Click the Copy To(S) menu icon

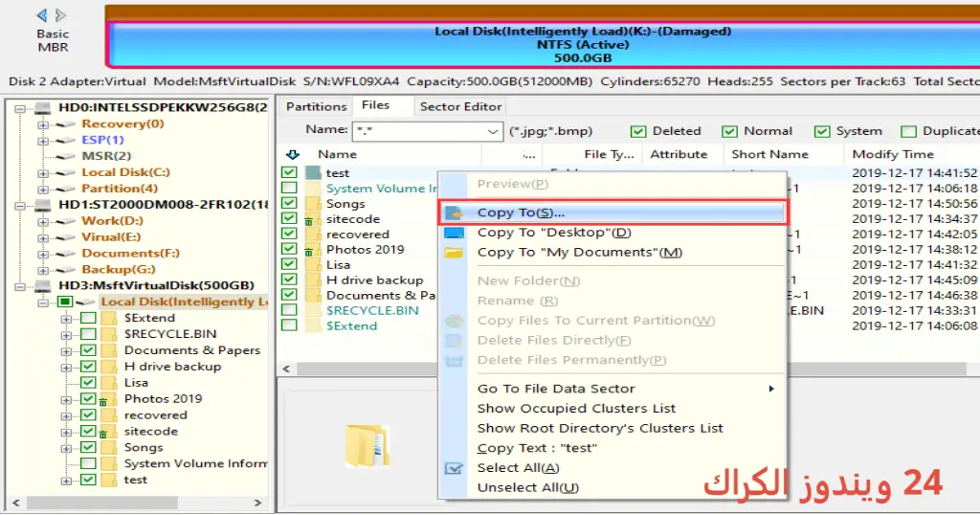[454, 213]
